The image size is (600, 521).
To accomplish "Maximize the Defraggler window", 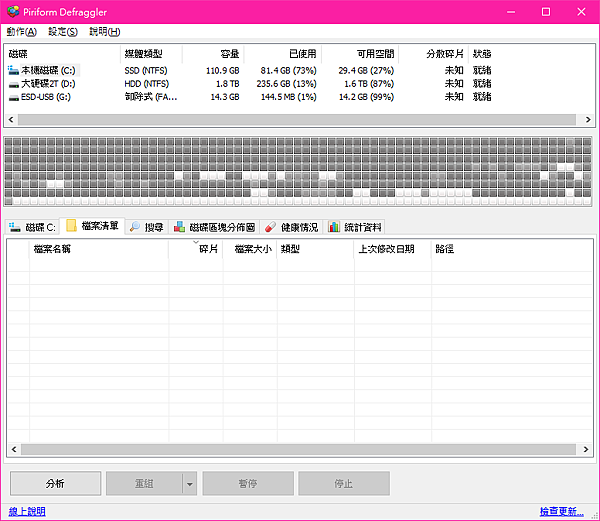I will (x=546, y=12).
